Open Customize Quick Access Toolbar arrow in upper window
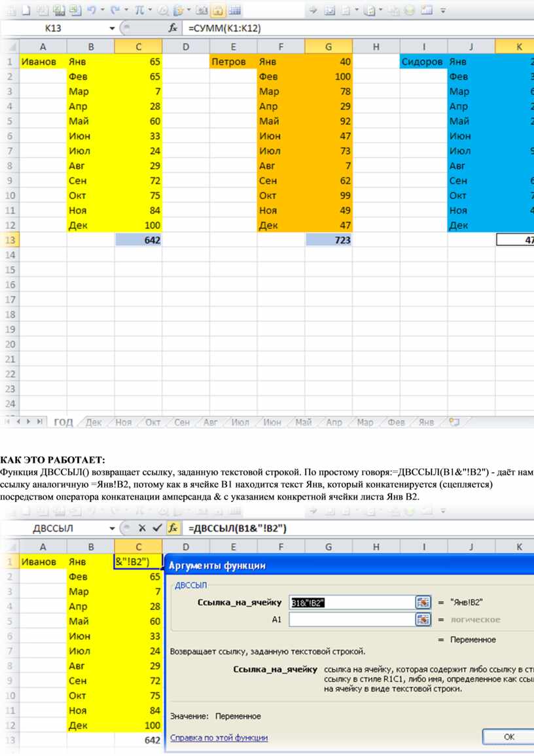This screenshot has height=756, width=534. [443, 10]
